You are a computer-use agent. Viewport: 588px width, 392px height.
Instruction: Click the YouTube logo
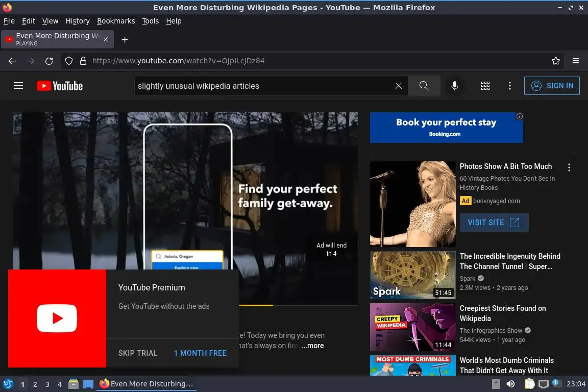point(60,86)
